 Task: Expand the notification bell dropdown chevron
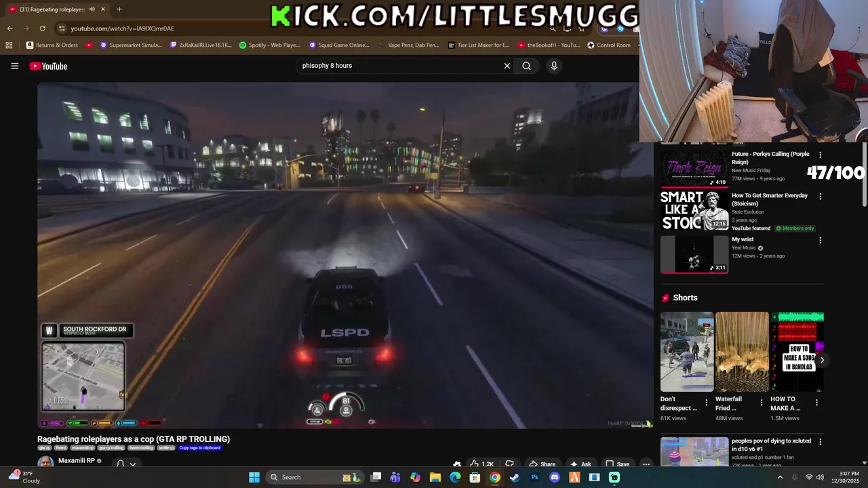(x=133, y=464)
